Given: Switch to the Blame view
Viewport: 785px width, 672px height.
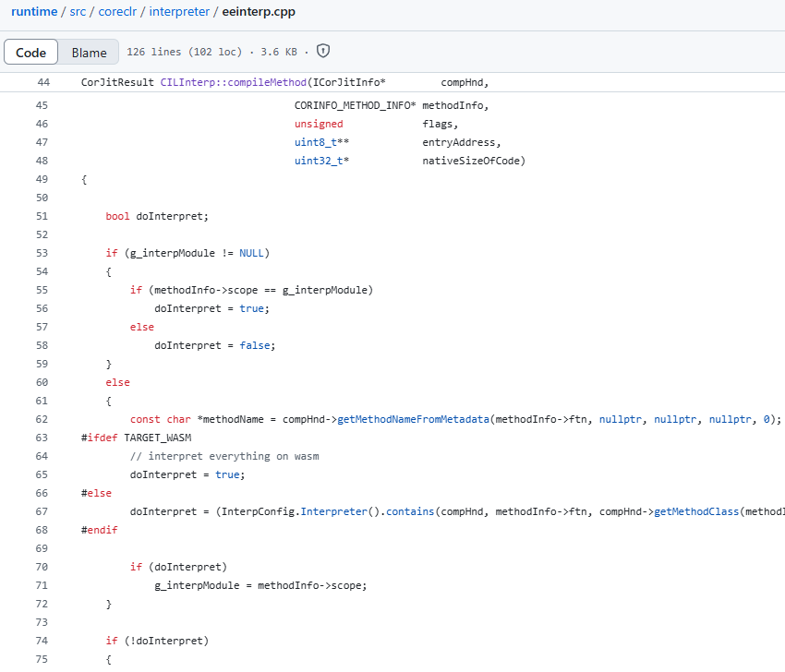Looking at the screenshot, I should point(90,53).
